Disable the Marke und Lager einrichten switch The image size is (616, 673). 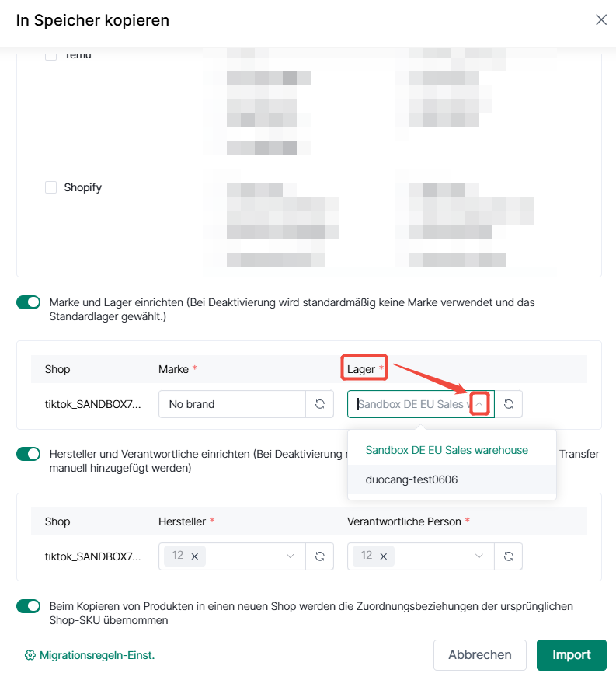(28, 302)
